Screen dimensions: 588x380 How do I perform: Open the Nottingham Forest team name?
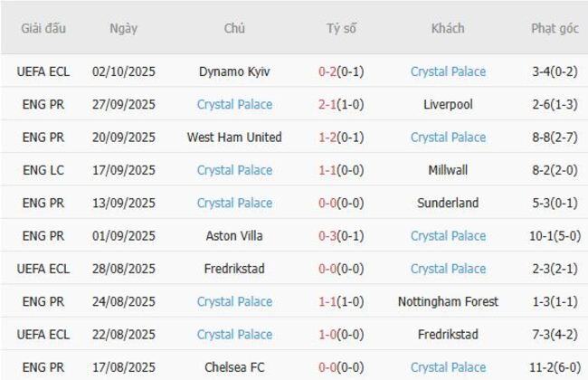pyautogui.click(x=448, y=301)
